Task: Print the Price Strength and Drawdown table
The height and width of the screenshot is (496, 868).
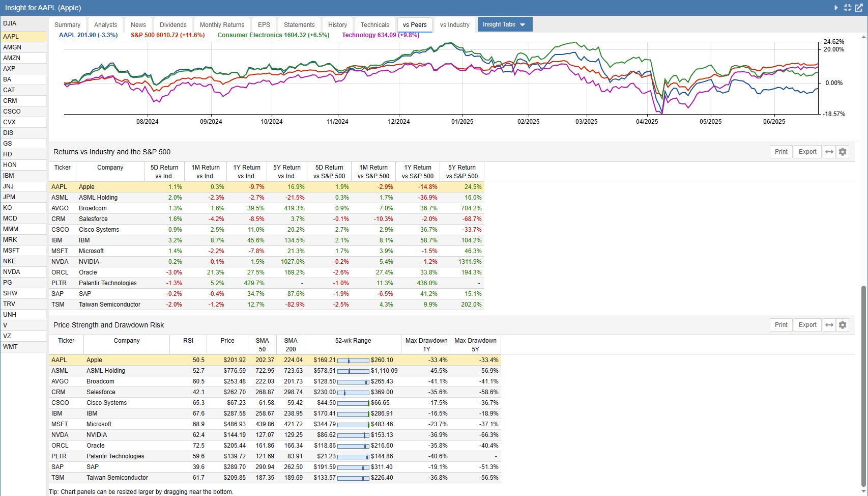Action: point(781,325)
